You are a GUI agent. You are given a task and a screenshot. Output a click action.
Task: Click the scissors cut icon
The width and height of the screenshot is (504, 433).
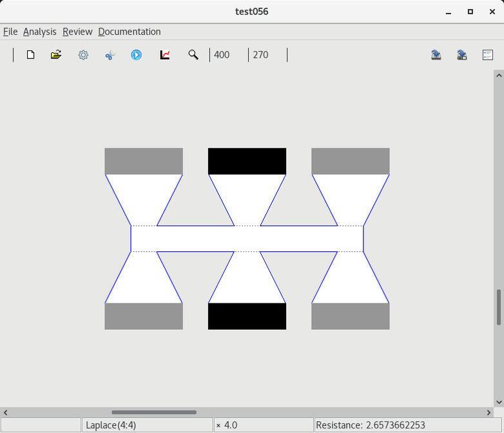110,55
